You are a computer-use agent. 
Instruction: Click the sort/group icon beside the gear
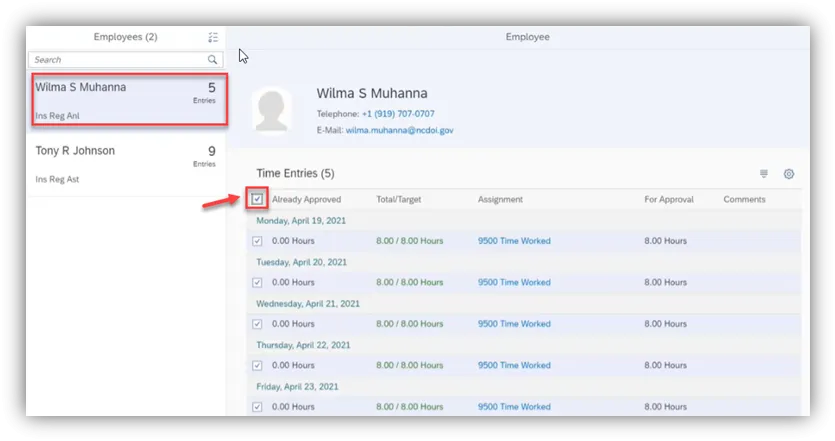tap(764, 174)
